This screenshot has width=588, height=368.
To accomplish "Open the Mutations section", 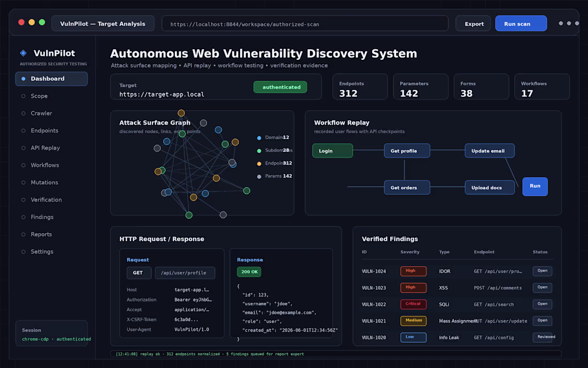I will point(44,182).
